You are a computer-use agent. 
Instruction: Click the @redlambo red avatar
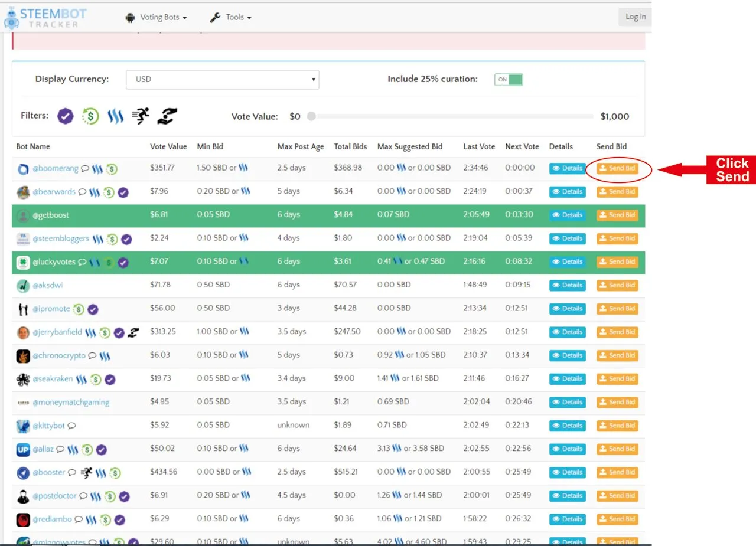pyautogui.click(x=23, y=519)
